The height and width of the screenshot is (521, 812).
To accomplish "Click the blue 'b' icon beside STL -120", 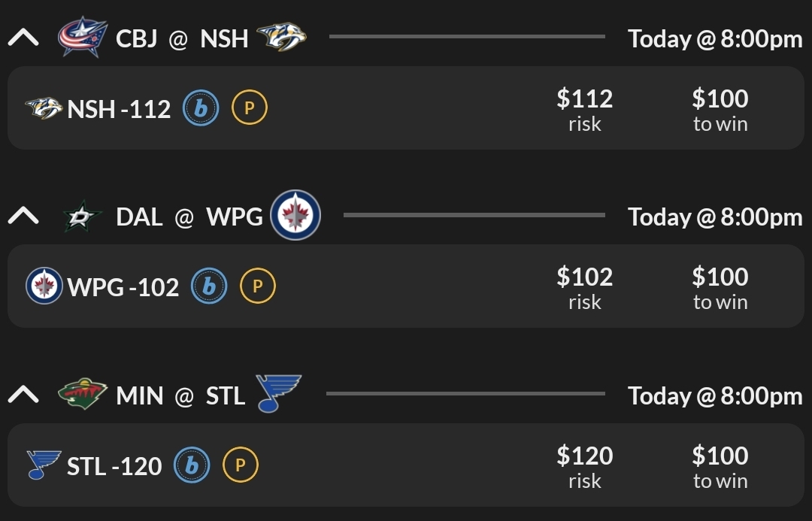I will pyautogui.click(x=192, y=465).
